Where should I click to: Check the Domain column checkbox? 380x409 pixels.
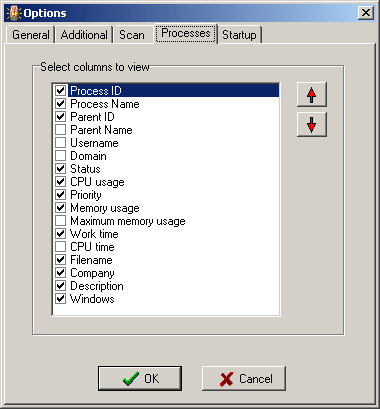tap(60, 155)
